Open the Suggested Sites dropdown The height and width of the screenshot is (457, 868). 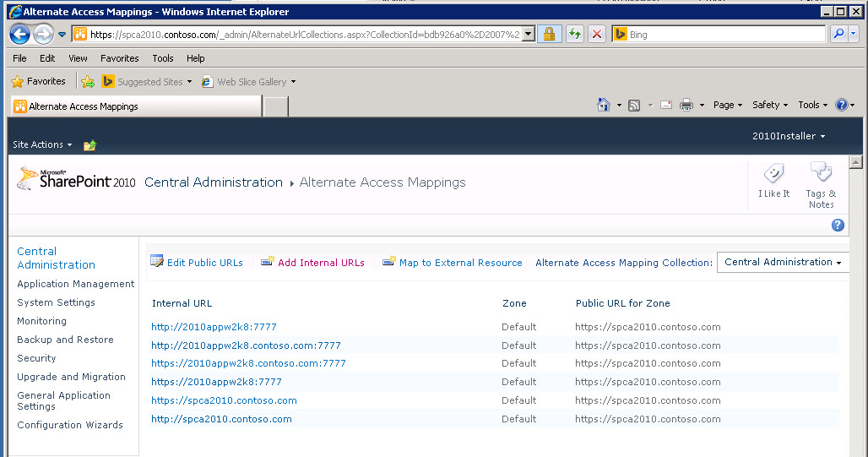coord(147,82)
